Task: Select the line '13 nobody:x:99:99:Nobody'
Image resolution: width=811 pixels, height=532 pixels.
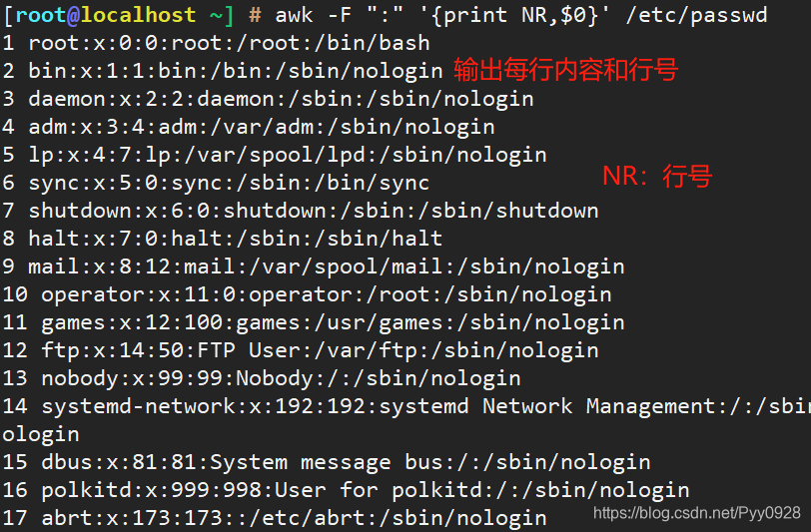Action: pos(262,378)
